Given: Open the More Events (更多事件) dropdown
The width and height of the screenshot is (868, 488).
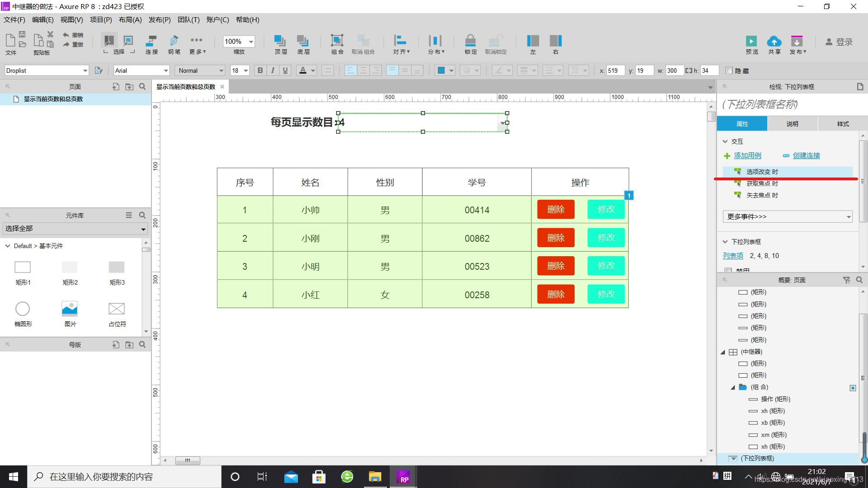Looking at the screenshot, I should 787,216.
